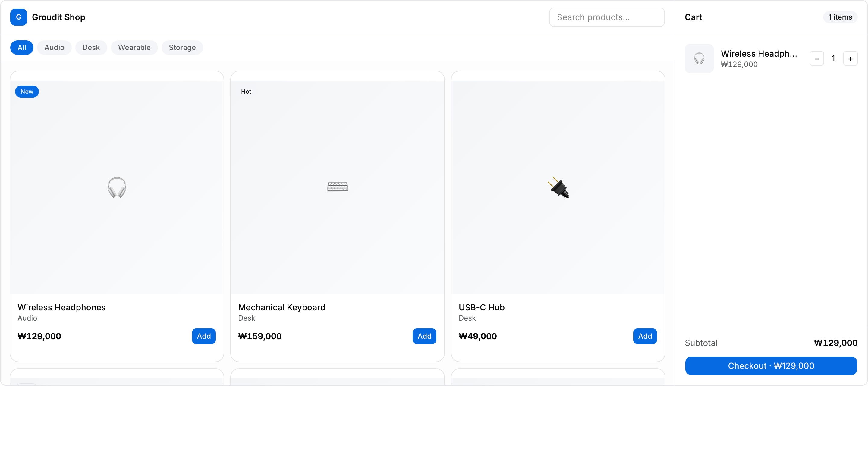Image resolution: width=868 pixels, height=458 pixels.
Task: Switch to the Desk category
Action: pos(91,48)
